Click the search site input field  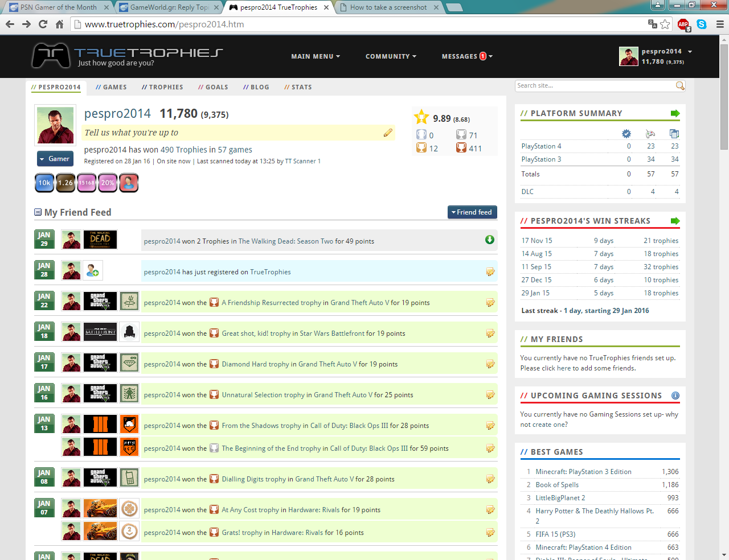click(595, 86)
